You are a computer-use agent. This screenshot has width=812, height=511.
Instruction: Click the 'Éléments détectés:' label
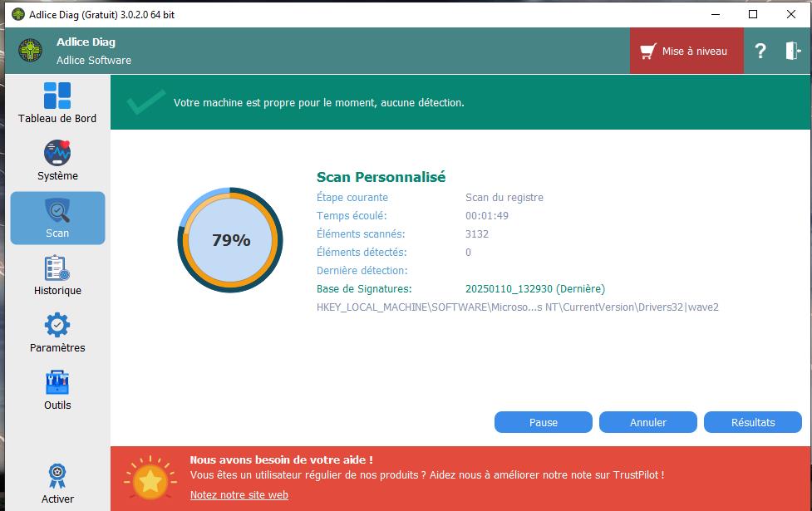(362, 252)
